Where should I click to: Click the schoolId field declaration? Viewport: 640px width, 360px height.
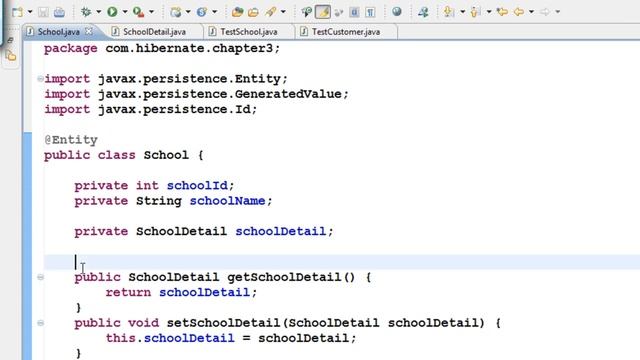pos(154,186)
